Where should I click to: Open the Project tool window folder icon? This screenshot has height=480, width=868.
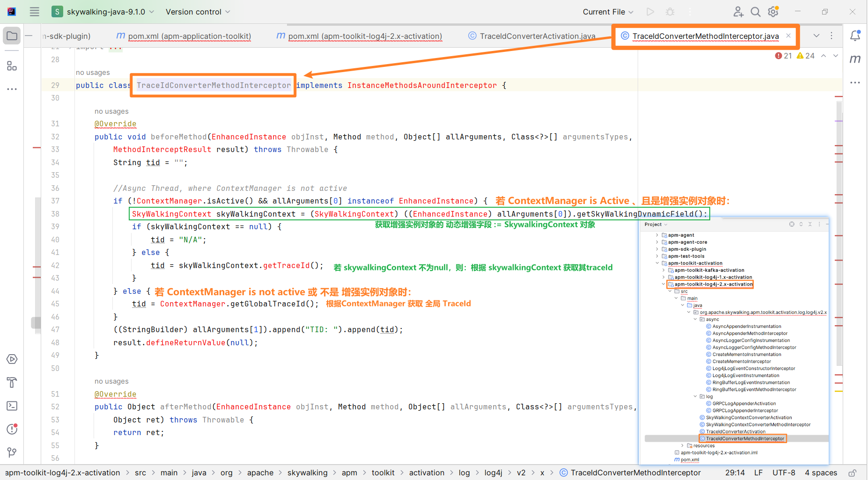click(12, 36)
